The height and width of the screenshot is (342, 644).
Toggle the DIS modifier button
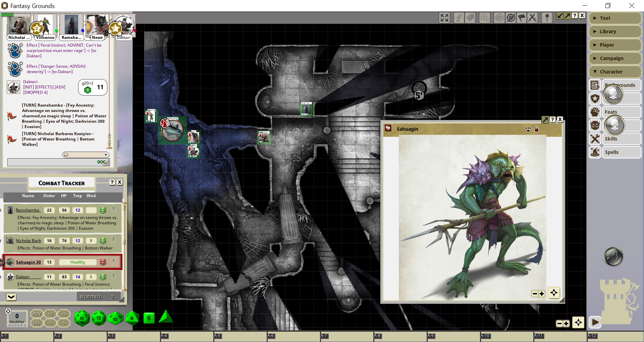point(37,323)
